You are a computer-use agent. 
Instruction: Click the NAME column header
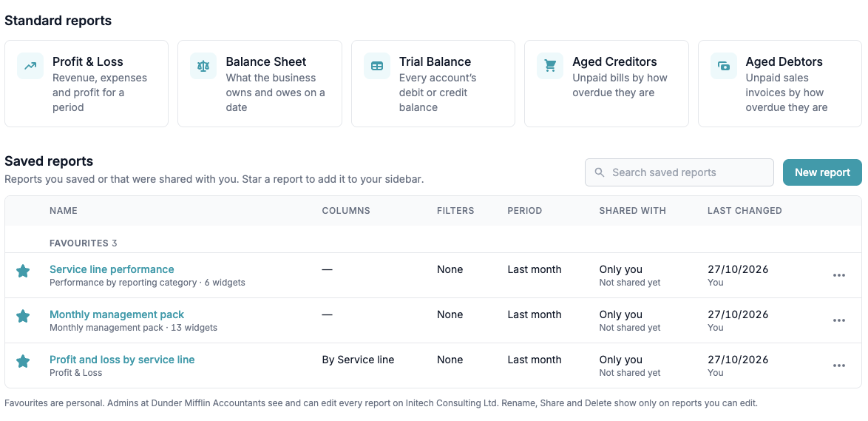tap(64, 210)
